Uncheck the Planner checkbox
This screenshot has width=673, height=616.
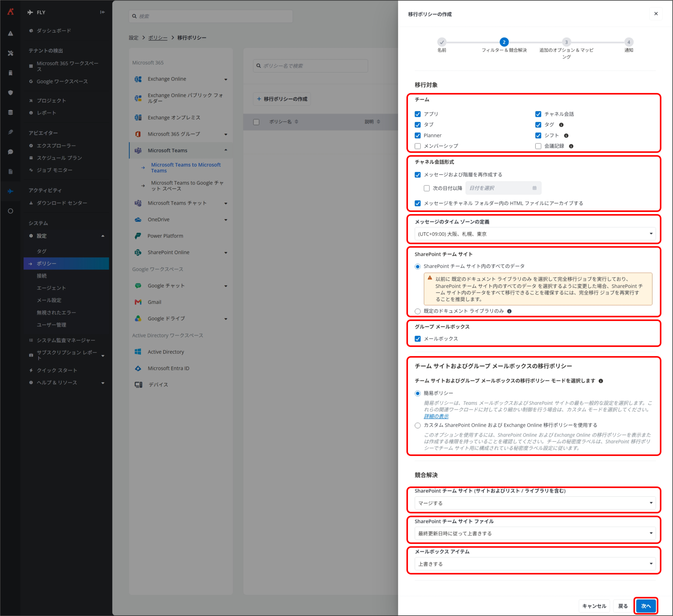[x=418, y=136]
